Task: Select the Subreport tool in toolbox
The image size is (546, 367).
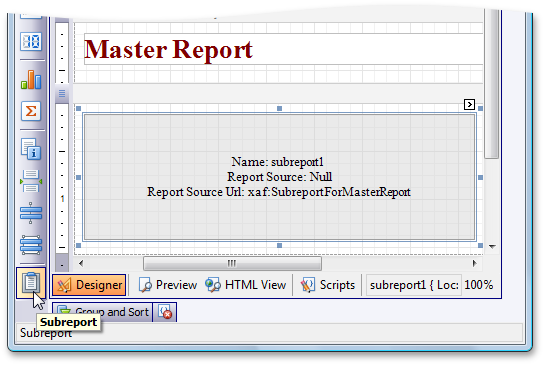Action: pyautogui.click(x=31, y=283)
